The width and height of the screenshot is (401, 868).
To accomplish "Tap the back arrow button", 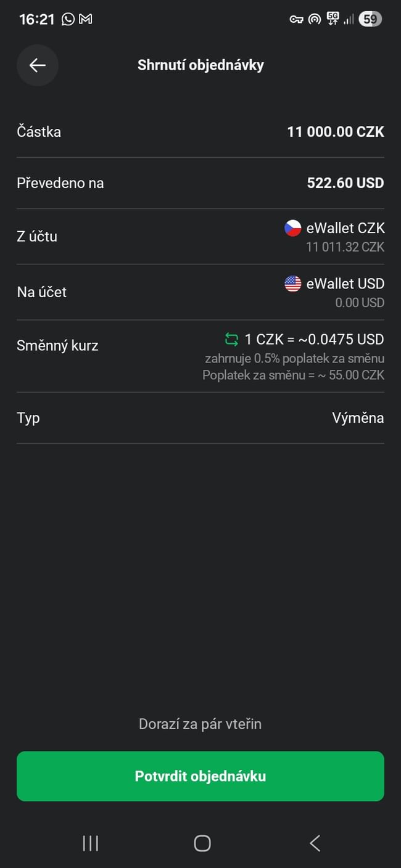I will click(38, 65).
